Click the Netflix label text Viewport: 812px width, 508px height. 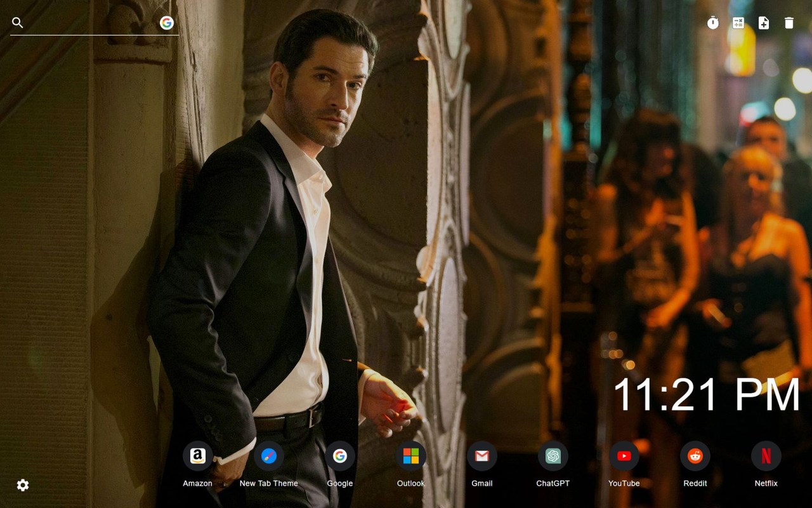click(x=766, y=483)
